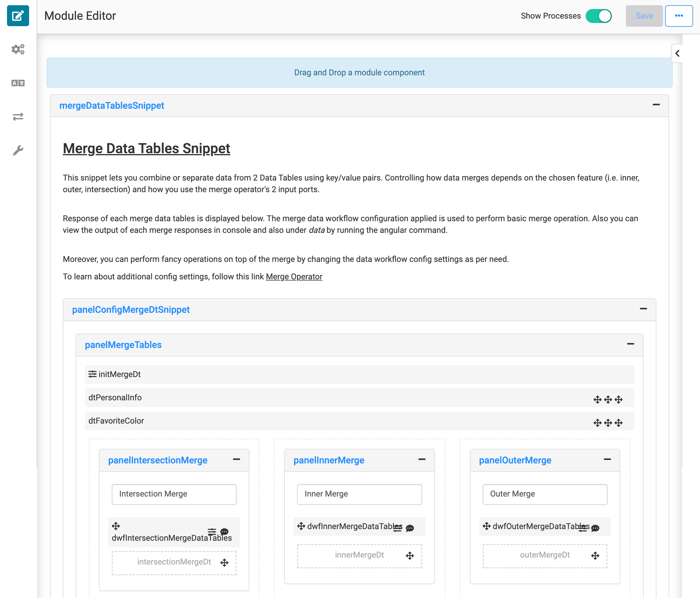This screenshot has width=700, height=598.
Task: Click move icon in intersectionMergeDt box
Action: (224, 563)
